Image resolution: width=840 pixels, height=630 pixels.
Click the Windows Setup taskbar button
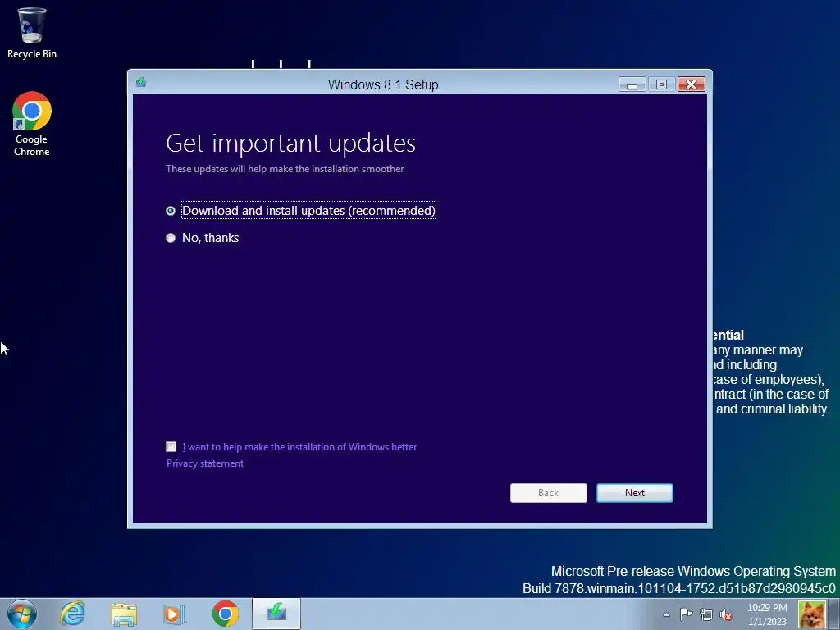pyautogui.click(x=276, y=614)
